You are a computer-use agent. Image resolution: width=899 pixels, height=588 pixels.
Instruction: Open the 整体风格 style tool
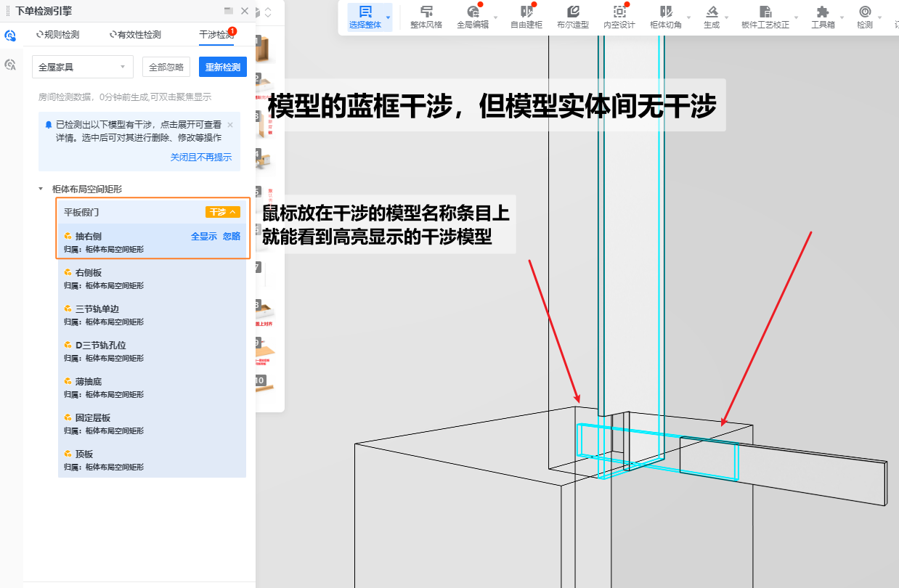click(426, 17)
